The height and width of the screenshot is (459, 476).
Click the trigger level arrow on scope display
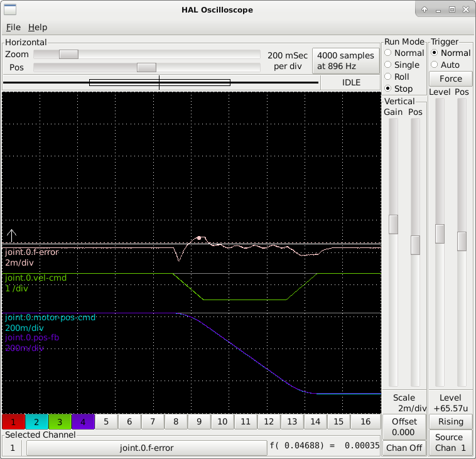pyautogui.click(x=11, y=235)
